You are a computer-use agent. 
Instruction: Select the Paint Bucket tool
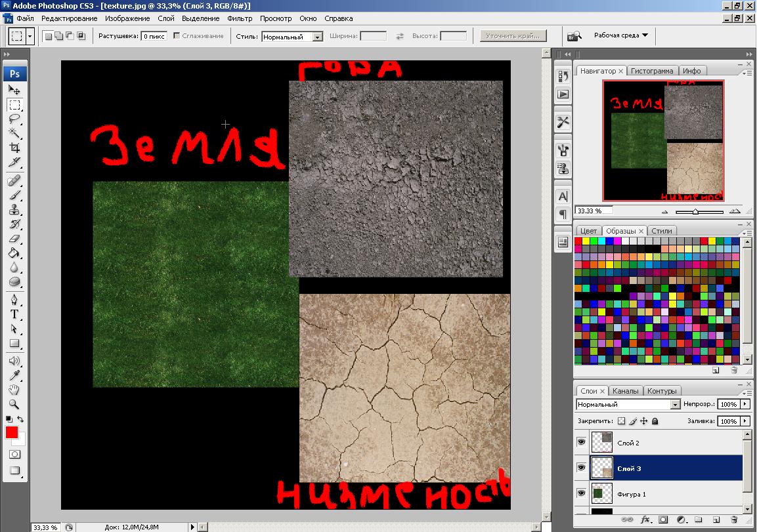click(x=14, y=253)
